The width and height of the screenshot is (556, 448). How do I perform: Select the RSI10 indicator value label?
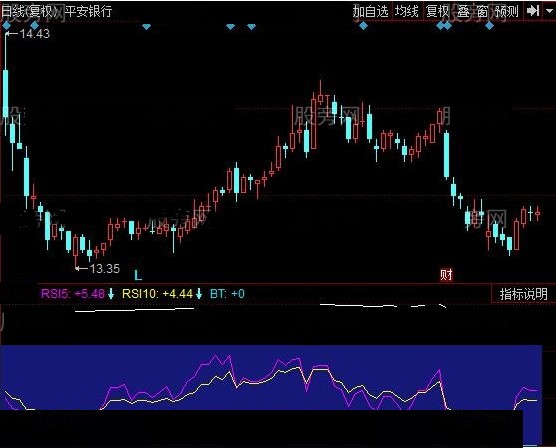pyautogui.click(x=157, y=294)
